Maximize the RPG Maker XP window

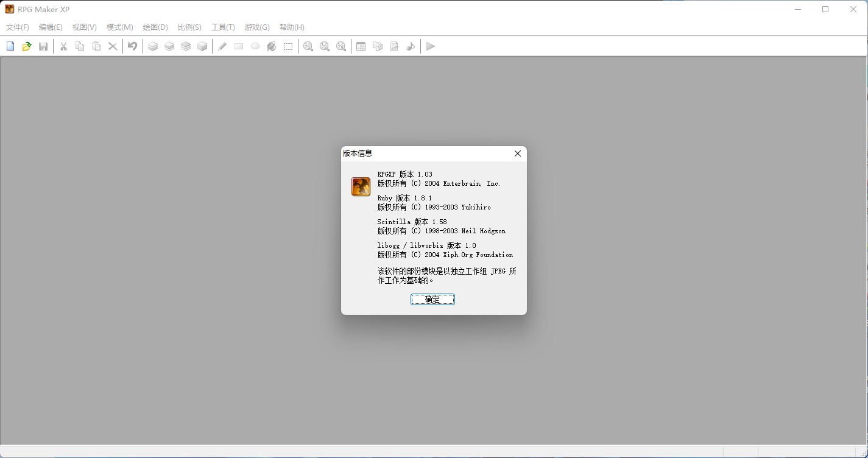coord(825,9)
